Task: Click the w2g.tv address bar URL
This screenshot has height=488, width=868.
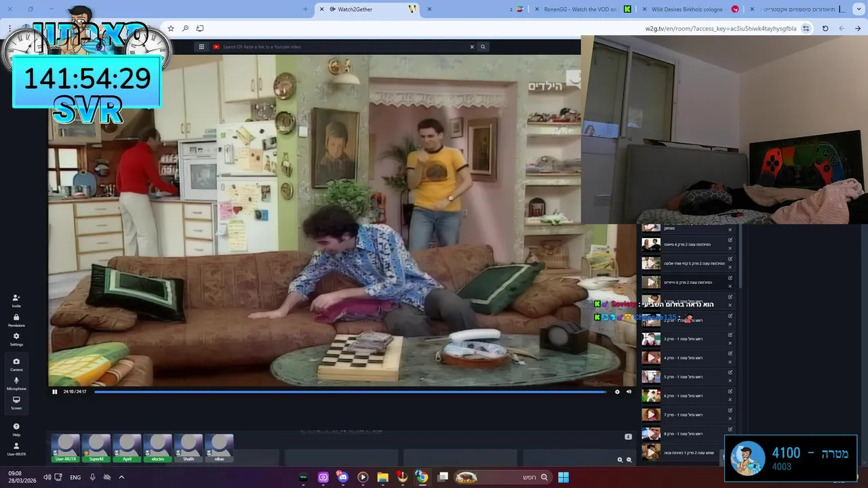Action: pos(720,28)
